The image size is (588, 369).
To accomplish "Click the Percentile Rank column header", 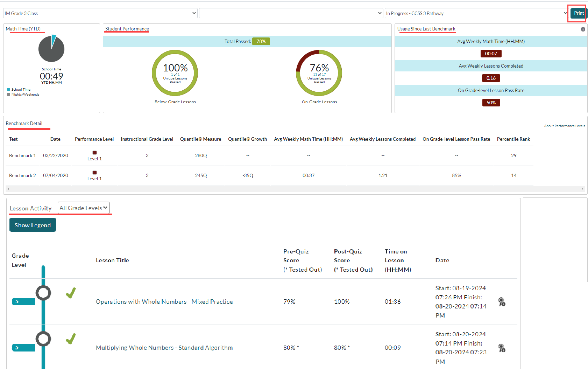I will pos(513,139).
